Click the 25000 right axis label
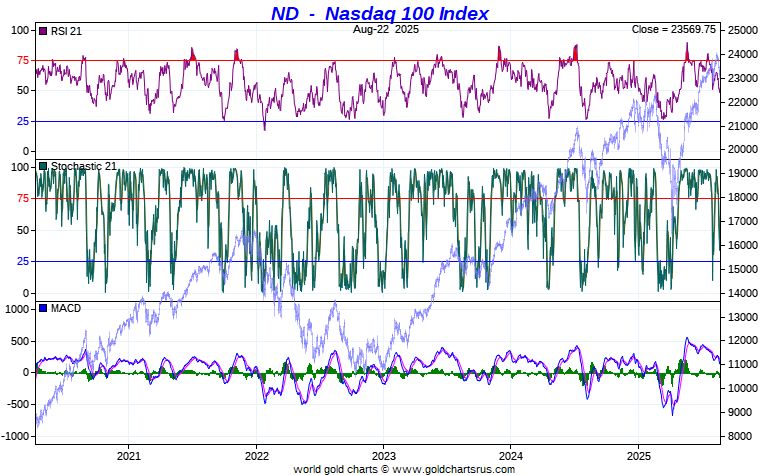 (x=743, y=31)
